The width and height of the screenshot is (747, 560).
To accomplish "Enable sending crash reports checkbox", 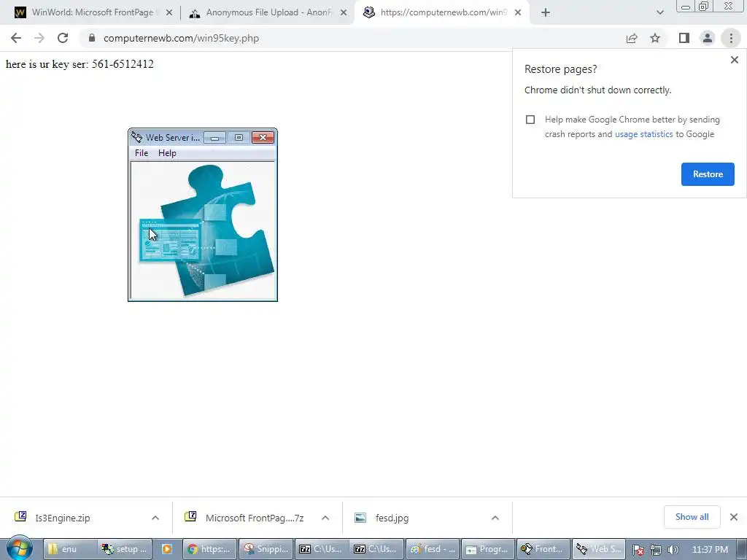I will 530,120.
